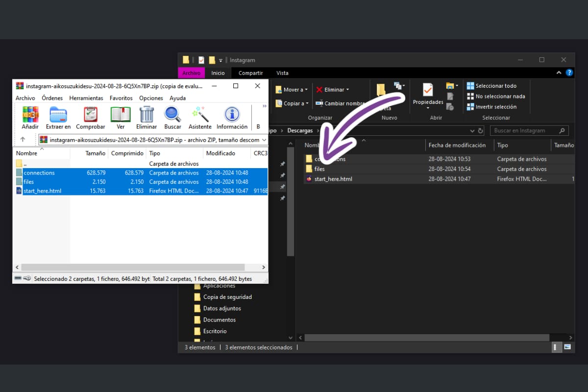Click the Añadir icon in WinRAR toolbar
Viewport: 588px width, 392px height.
[30, 118]
